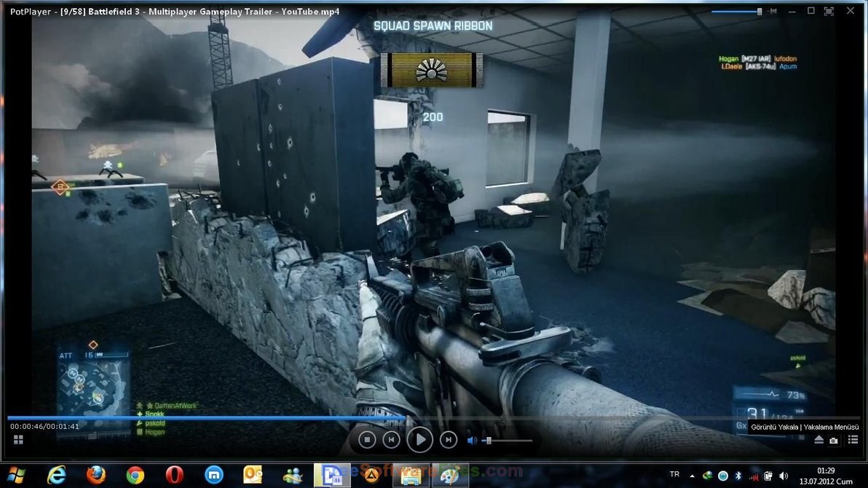Adjust the window opacity slider in title bar

tap(736, 12)
